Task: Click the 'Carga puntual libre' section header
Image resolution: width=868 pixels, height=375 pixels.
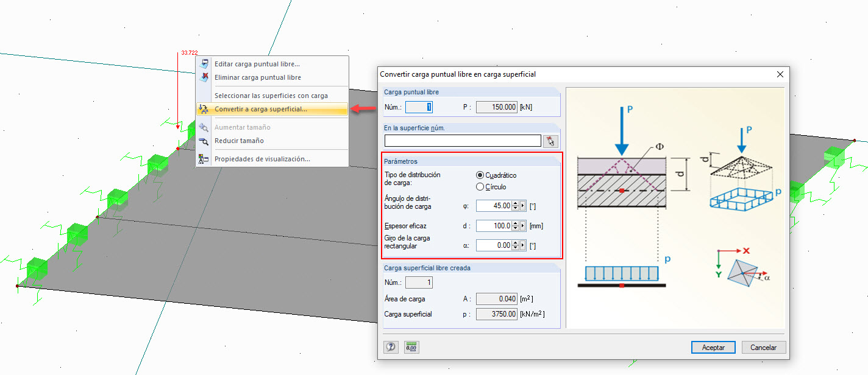Action: click(x=411, y=92)
